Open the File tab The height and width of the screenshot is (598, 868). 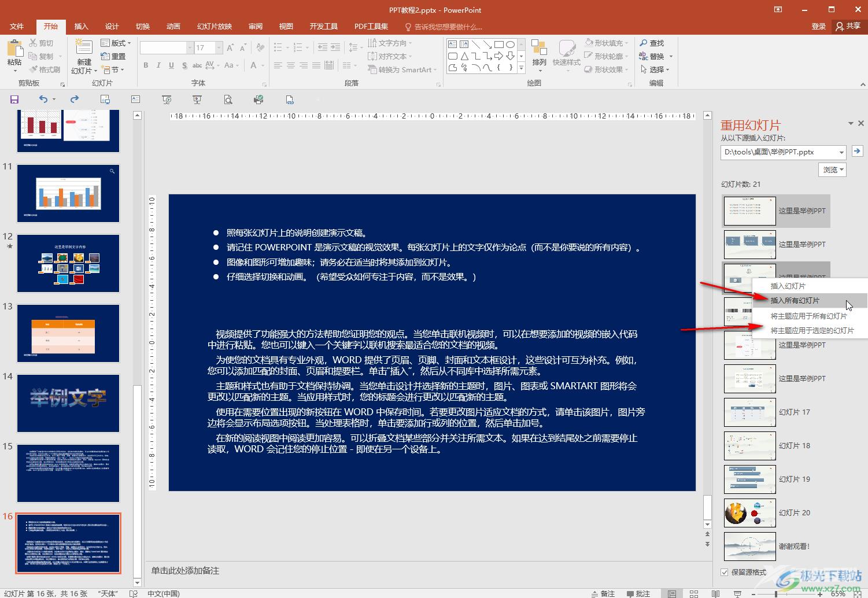(x=17, y=27)
